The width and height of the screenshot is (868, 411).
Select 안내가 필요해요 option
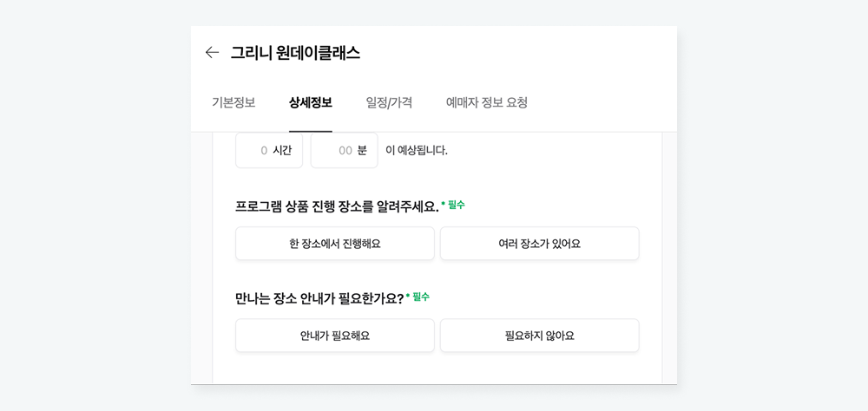point(335,336)
